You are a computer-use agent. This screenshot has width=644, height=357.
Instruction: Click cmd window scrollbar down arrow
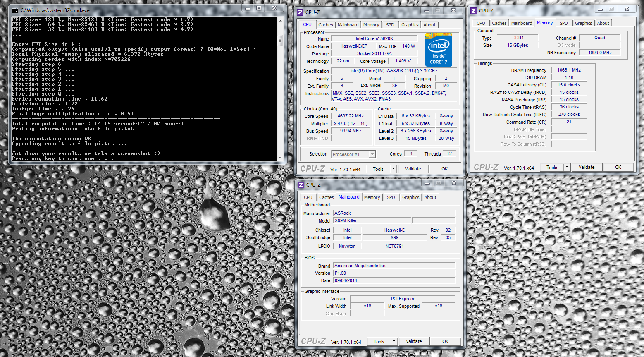click(280, 158)
